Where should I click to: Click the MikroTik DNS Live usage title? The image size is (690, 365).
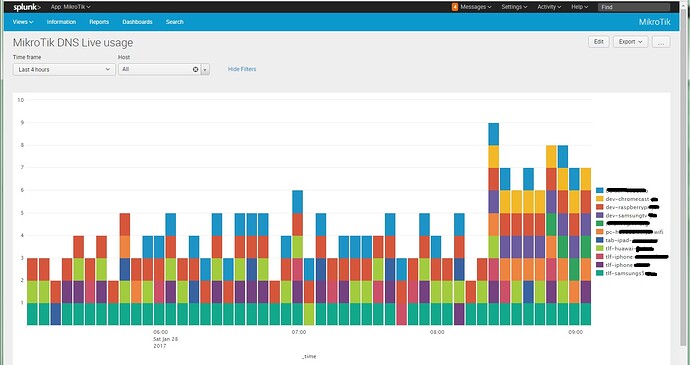pos(73,43)
